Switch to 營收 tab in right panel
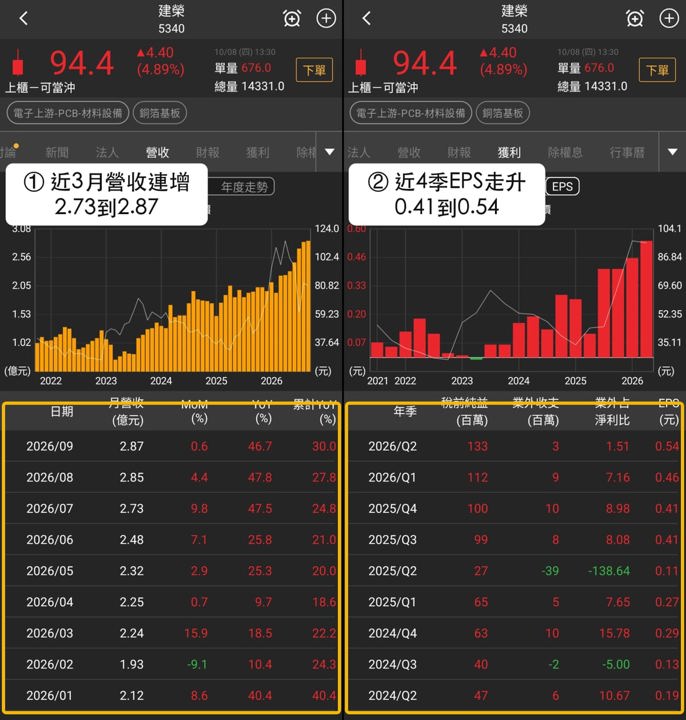686x720 pixels. pos(409,152)
